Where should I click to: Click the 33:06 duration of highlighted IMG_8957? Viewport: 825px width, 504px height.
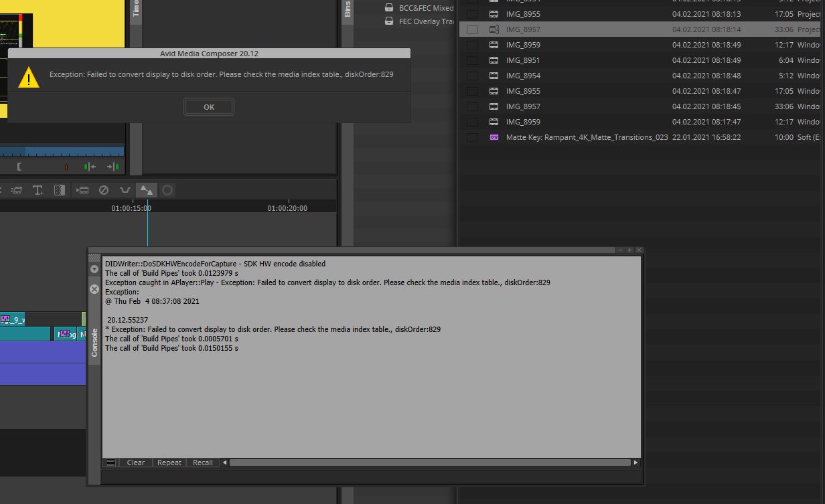pyautogui.click(x=784, y=29)
